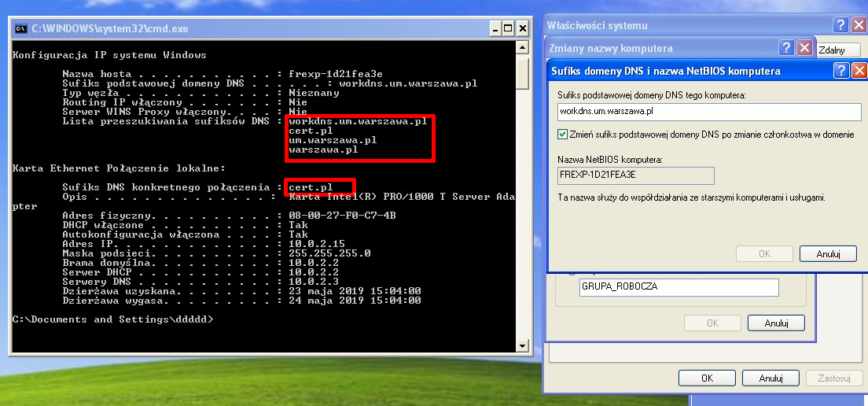Toggle the Zmień sufiks podstawowej domeny DNS checkbox
Viewport: 868px width, 406px height.
(562, 135)
